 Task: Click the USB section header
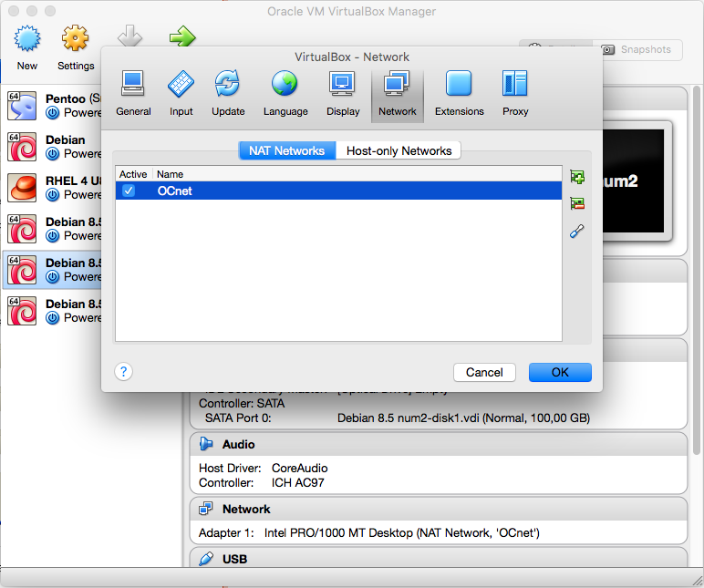pos(439,559)
